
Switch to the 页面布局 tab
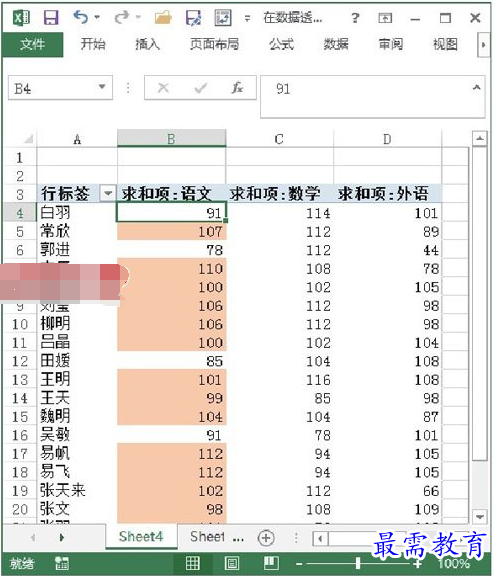click(x=214, y=44)
